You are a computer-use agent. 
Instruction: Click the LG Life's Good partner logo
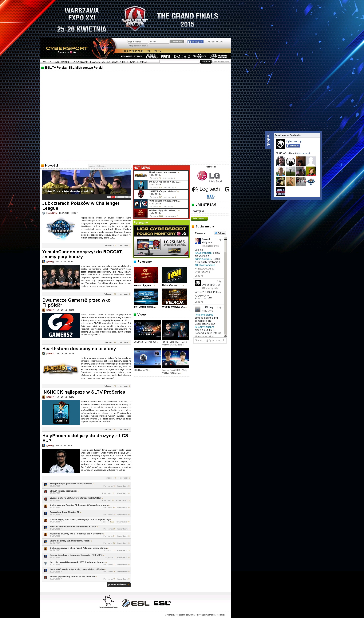click(210, 177)
